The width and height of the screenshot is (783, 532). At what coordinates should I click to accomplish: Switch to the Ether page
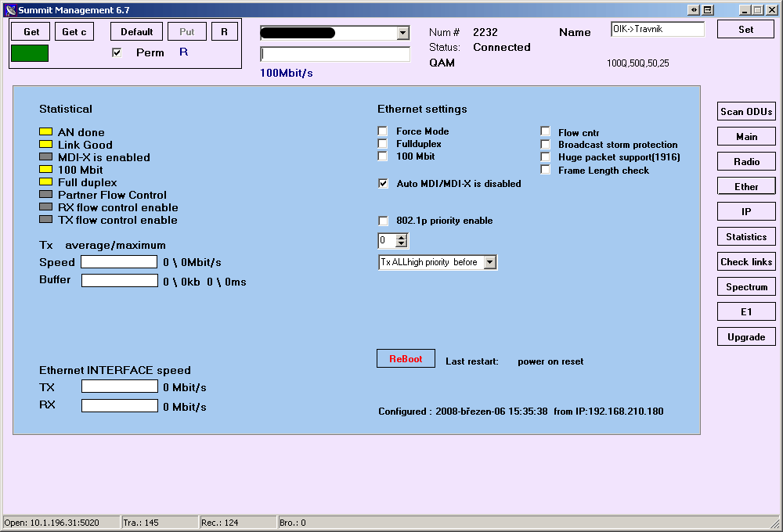(x=746, y=187)
